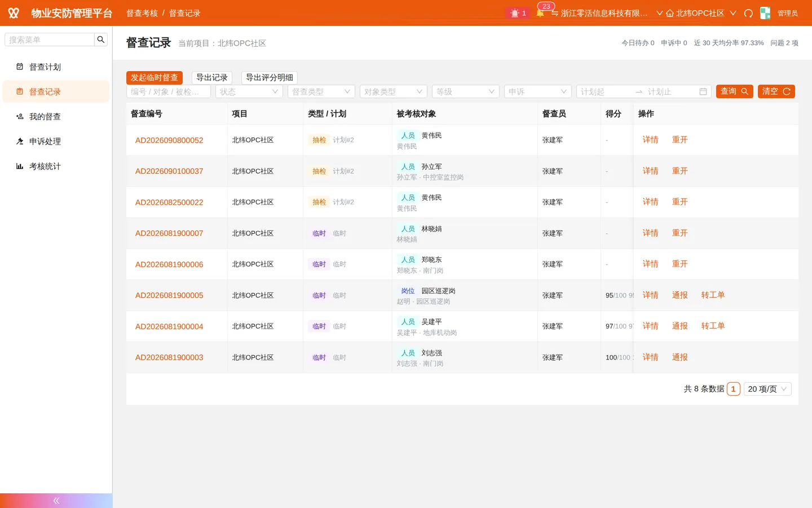
Task: Open the alarm siren badge
Action: point(518,13)
